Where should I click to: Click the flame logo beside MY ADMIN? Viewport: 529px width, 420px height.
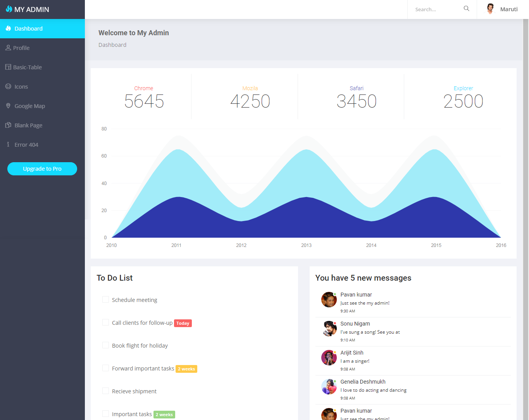coord(9,9)
